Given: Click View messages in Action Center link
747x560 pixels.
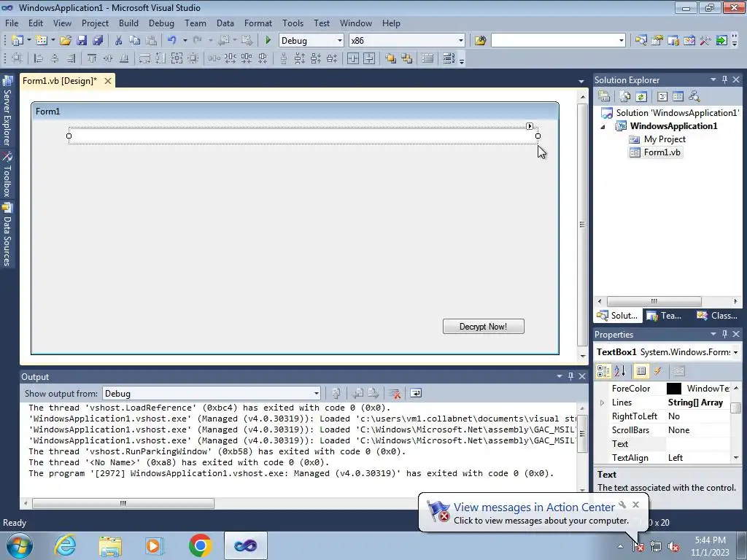Looking at the screenshot, I should pyautogui.click(x=534, y=507).
